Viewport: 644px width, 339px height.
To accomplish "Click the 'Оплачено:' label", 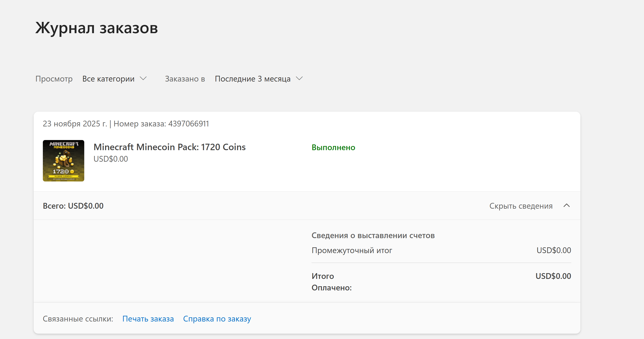I will 332,288.
